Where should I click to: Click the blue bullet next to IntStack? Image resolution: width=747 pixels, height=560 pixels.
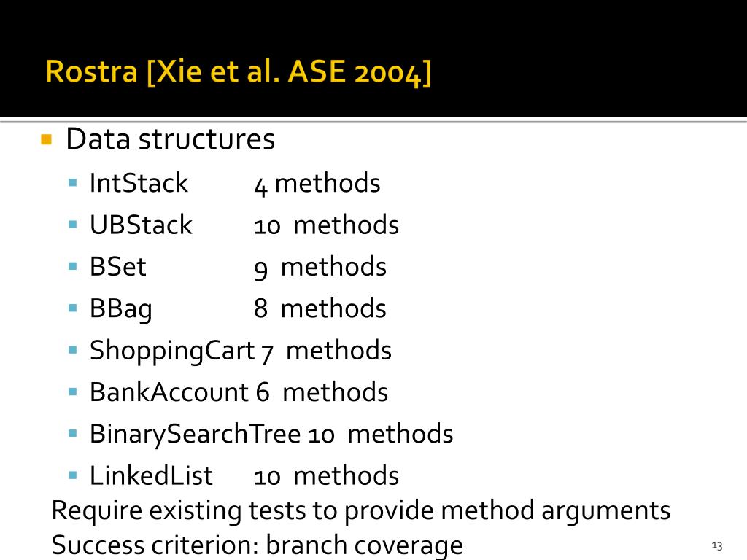tap(73, 182)
